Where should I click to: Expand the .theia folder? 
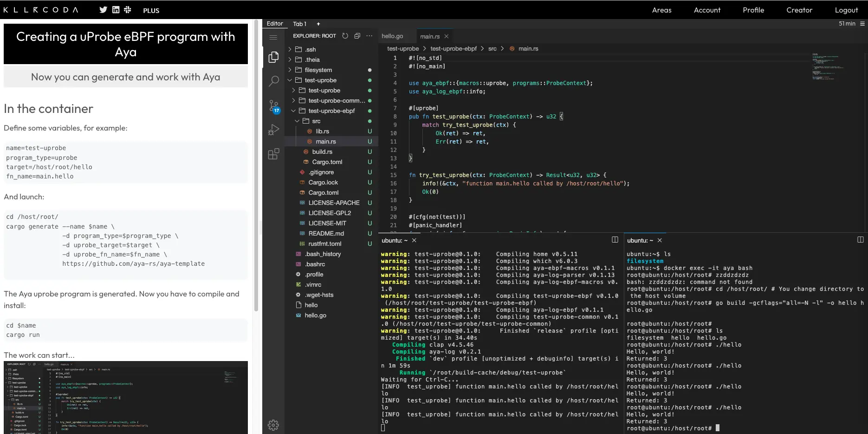331,59
